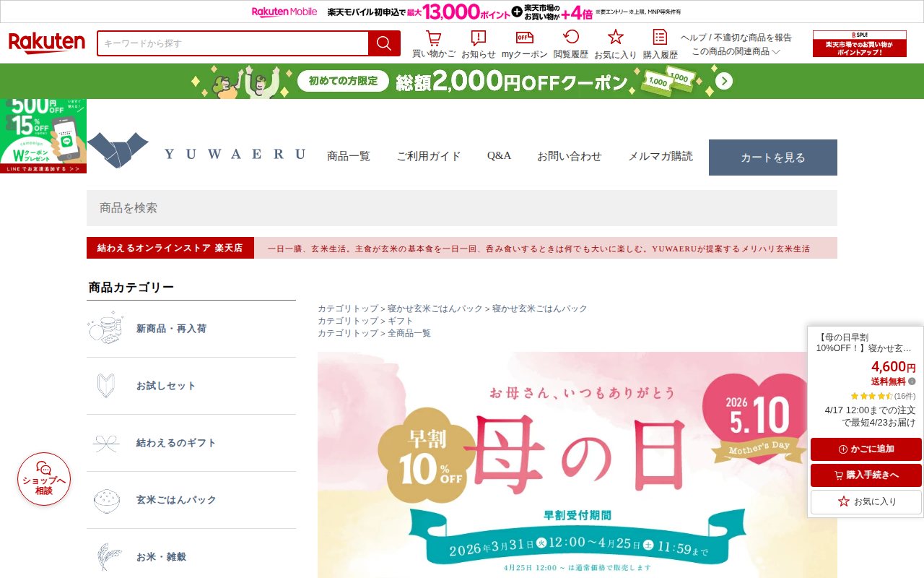Open the myクーポン coupon icon

[525, 38]
